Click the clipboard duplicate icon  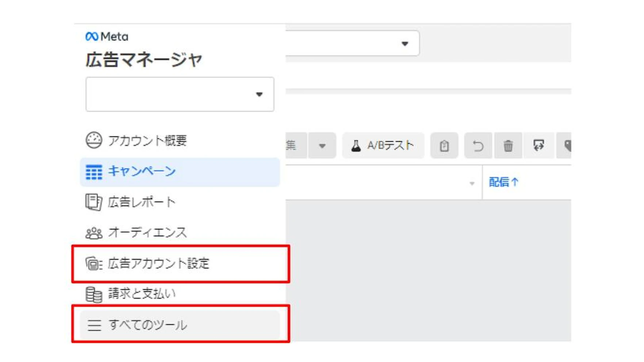tap(444, 146)
